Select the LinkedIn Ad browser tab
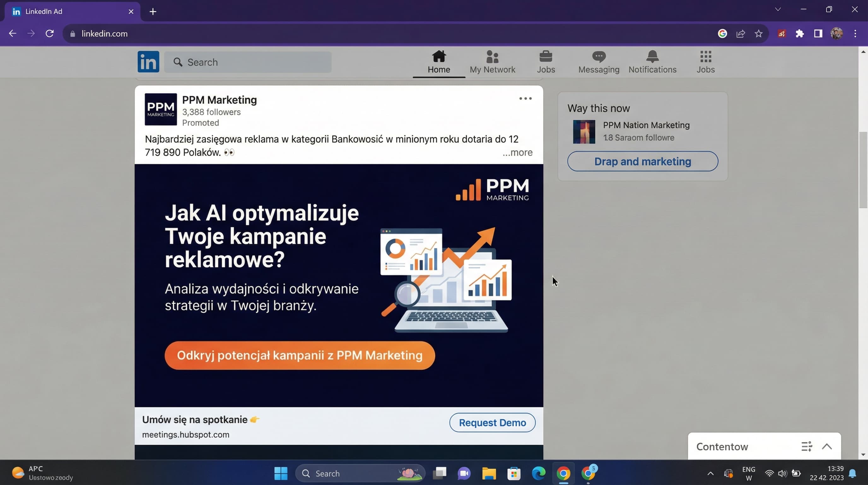Image resolution: width=868 pixels, height=485 pixels. click(44, 11)
